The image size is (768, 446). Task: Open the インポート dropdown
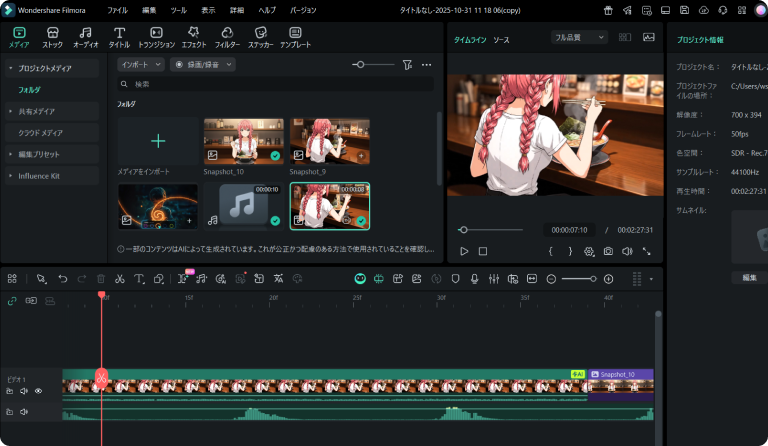coord(140,64)
